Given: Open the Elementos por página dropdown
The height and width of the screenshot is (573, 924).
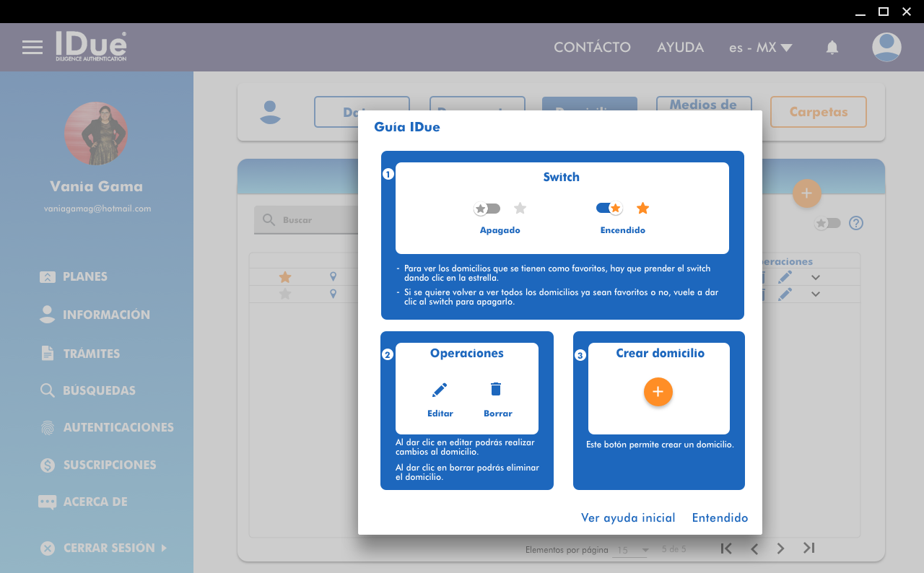Looking at the screenshot, I should [x=631, y=550].
